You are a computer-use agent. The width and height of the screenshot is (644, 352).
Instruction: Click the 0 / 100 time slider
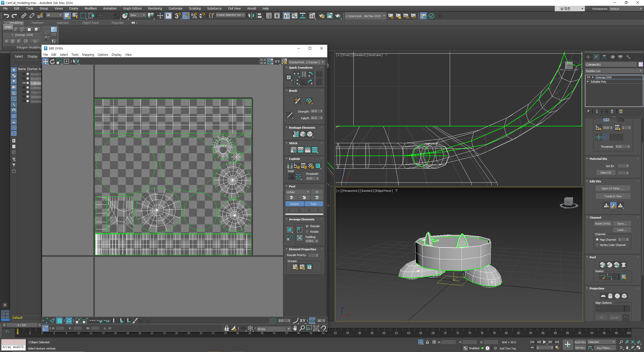pos(22,325)
